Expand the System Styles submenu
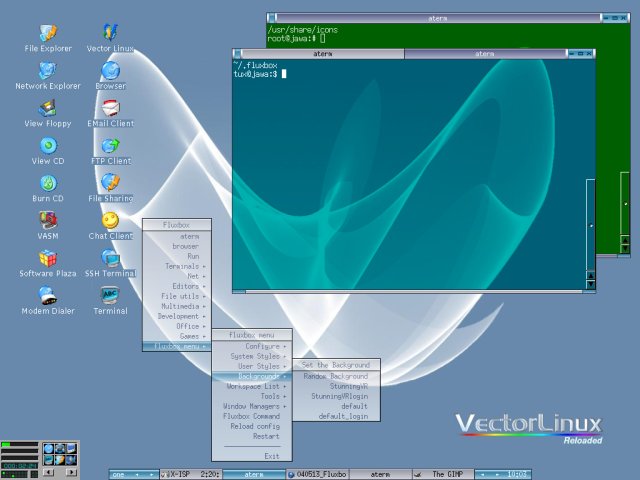 point(252,356)
